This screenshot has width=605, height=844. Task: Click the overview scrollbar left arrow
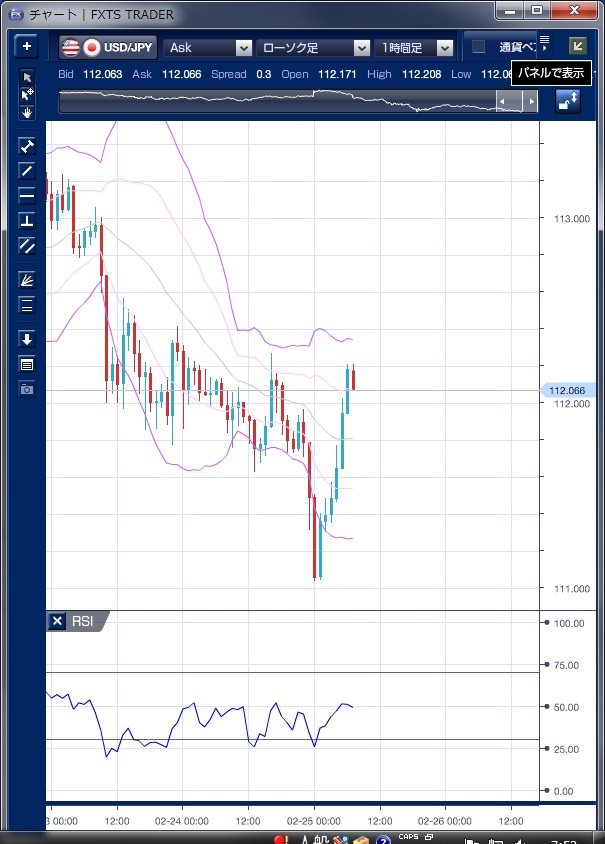[503, 102]
